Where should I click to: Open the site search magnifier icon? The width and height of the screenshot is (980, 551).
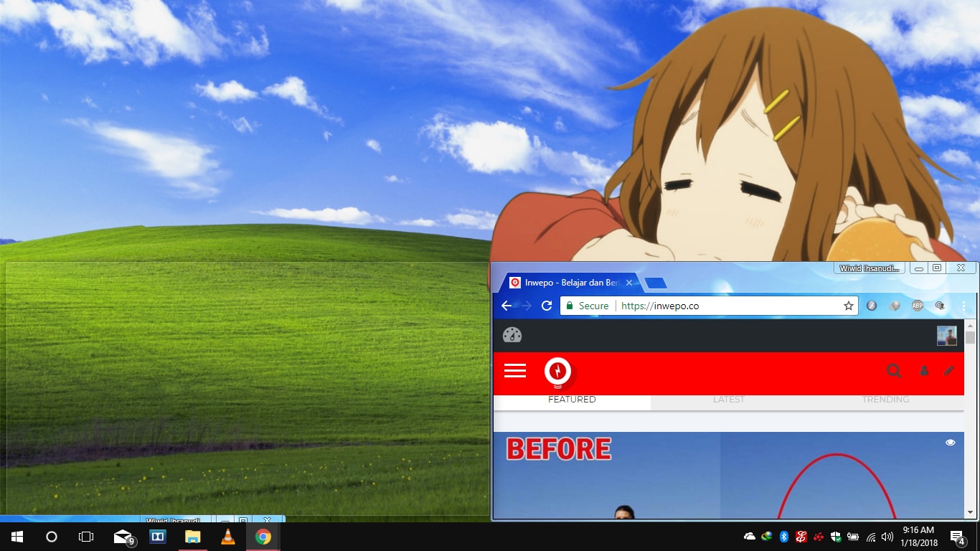tap(893, 371)
